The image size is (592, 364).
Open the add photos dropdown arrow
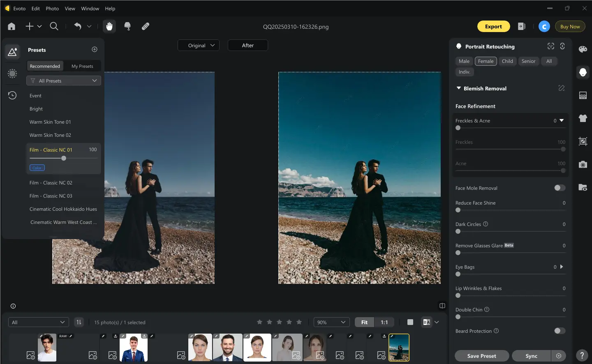click(39, 26)
